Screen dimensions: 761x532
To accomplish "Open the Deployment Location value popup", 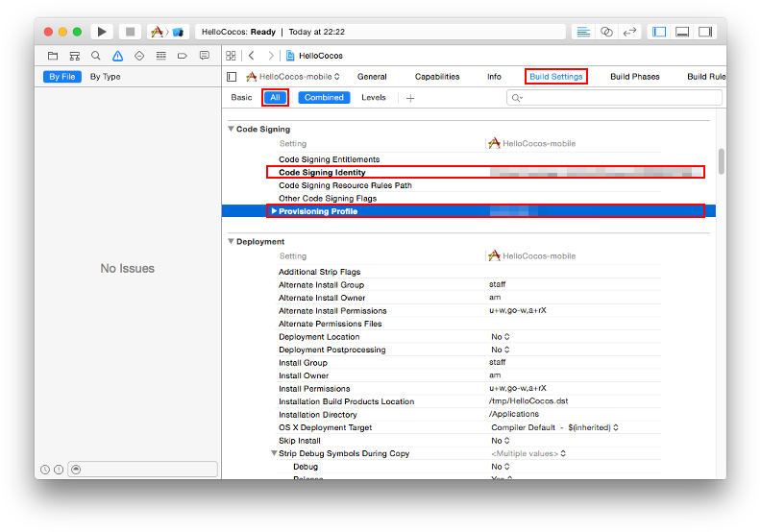I will pyautogui.click(x=501, y=336).
